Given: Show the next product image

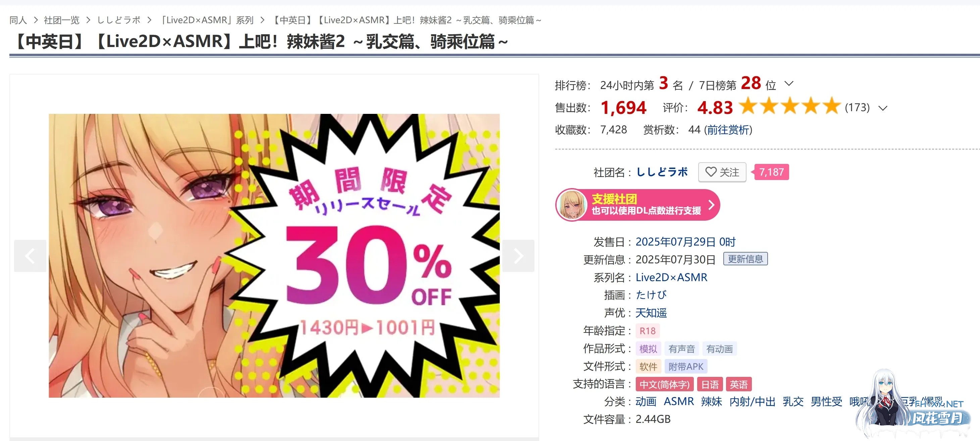Looking at the screenshot, I should tap(518, 256).
